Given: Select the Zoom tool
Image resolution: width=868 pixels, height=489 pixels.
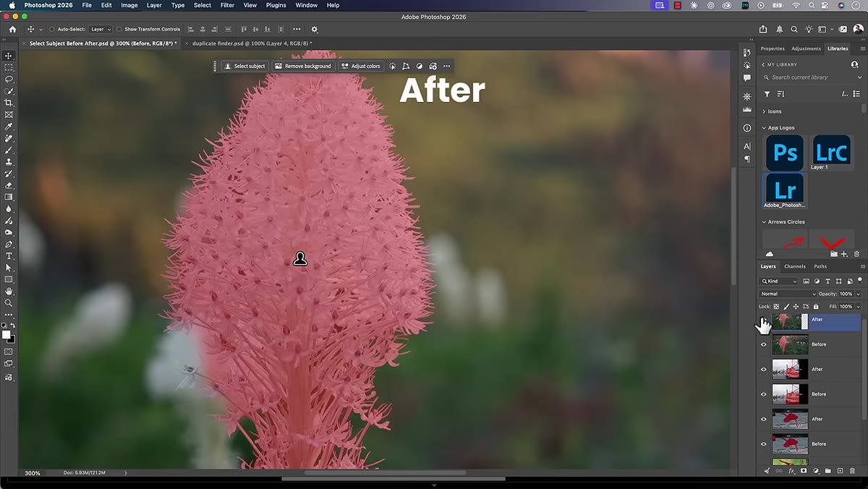Looking at the screenshot, I should 9,303.
